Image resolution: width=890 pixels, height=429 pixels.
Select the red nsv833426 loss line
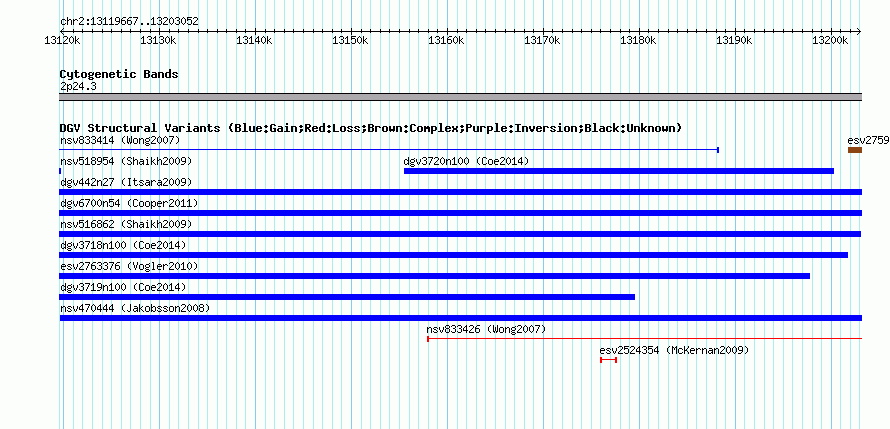coord(644,339)
